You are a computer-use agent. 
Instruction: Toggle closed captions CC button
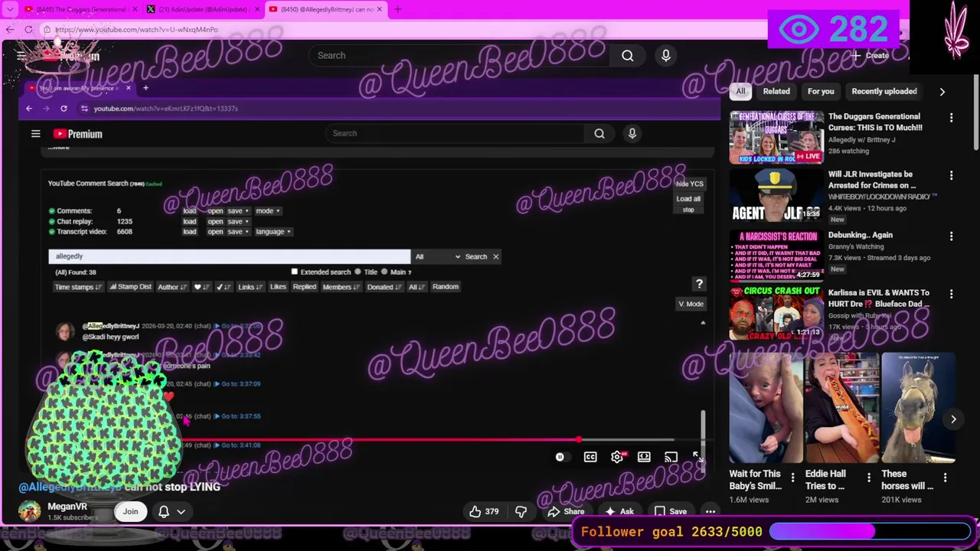pyautogui.click(x=590, y=457)
